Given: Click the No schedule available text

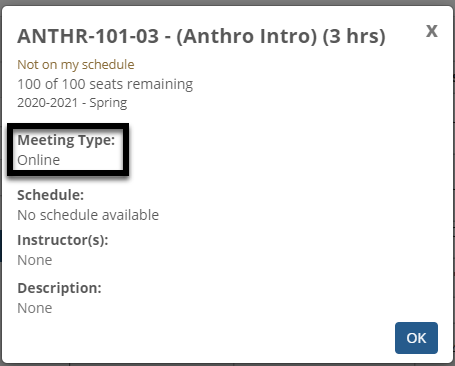Looking at the screenshot, I should point(88,215).
